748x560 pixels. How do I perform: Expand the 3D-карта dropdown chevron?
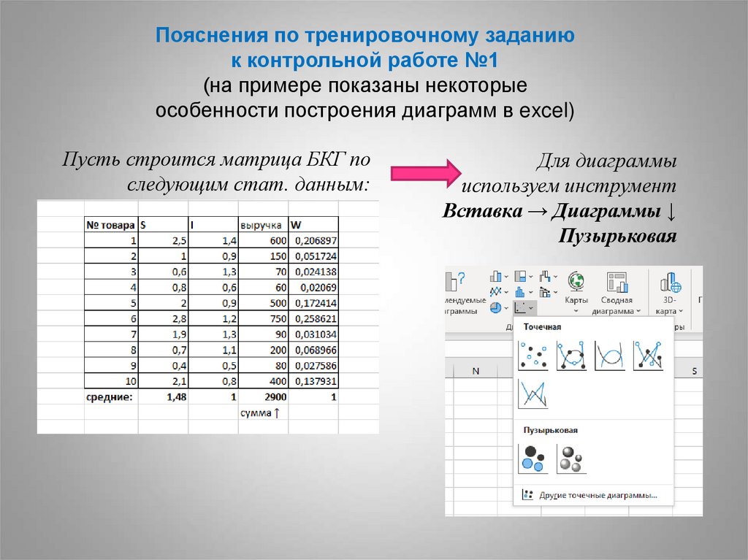681,311
